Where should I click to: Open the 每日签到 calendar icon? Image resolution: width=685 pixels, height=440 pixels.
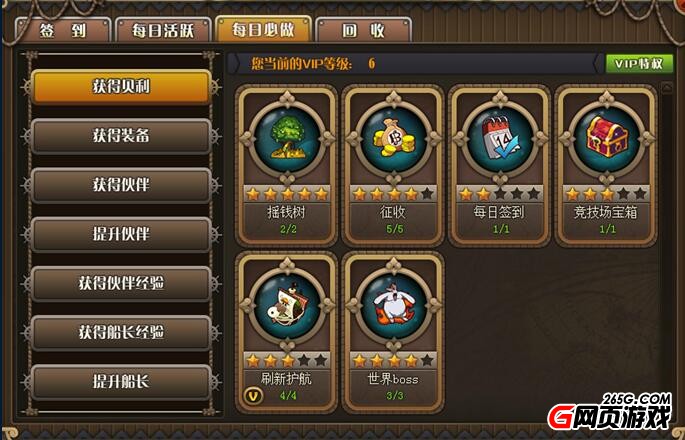click(x=500, y=139)
